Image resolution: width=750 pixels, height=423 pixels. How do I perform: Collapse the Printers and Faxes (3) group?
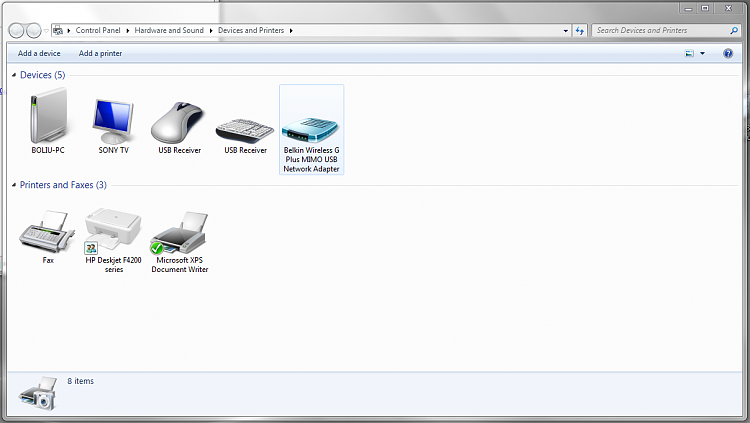(14, 185)
